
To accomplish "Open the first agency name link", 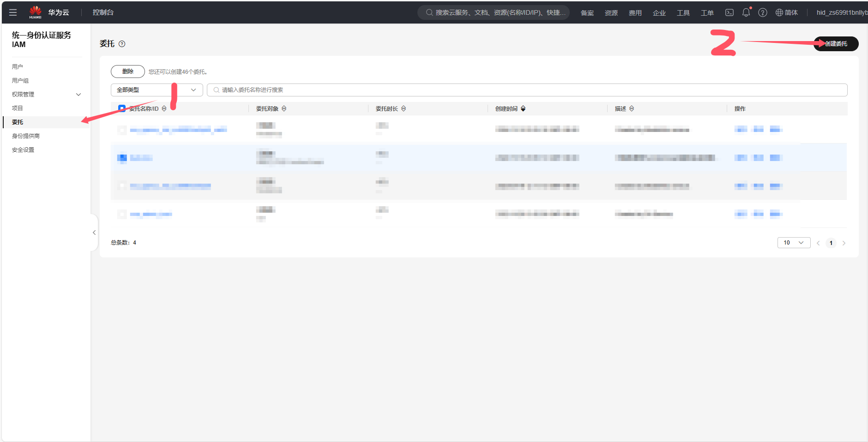I will coord(178,130).
